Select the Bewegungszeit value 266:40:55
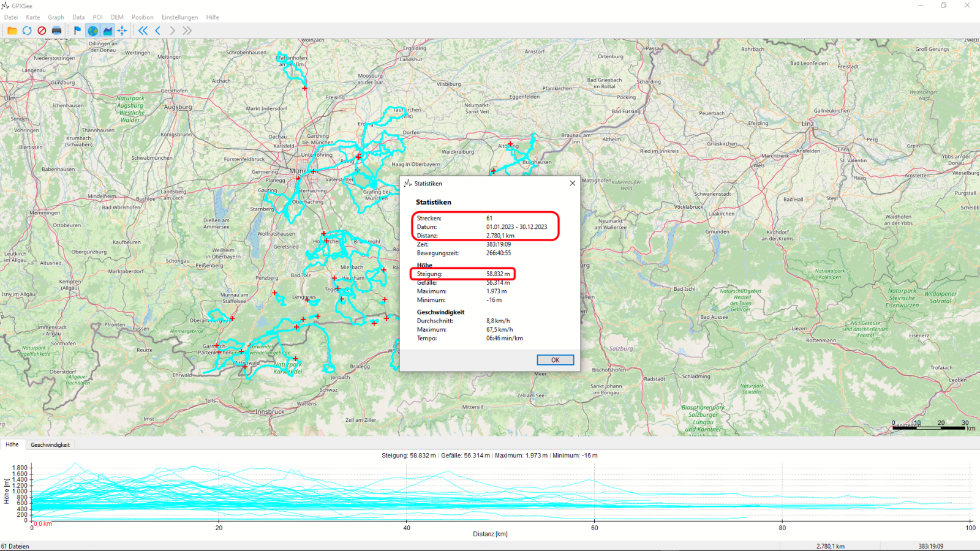980x551 pixels. point(499,253)
